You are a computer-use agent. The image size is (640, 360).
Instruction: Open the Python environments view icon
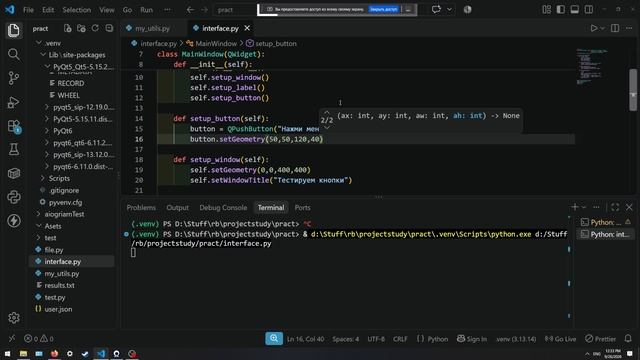pyautogui.click(x=13, y=197)
